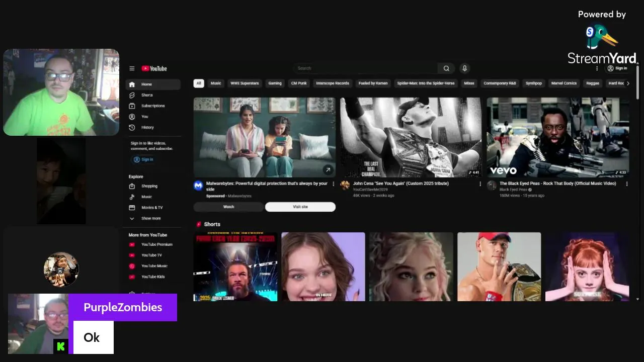The height and width of the screenshot is (362, 644).
Task: Open the three-dot settings menu near Sign in
Action: (597, 68)
